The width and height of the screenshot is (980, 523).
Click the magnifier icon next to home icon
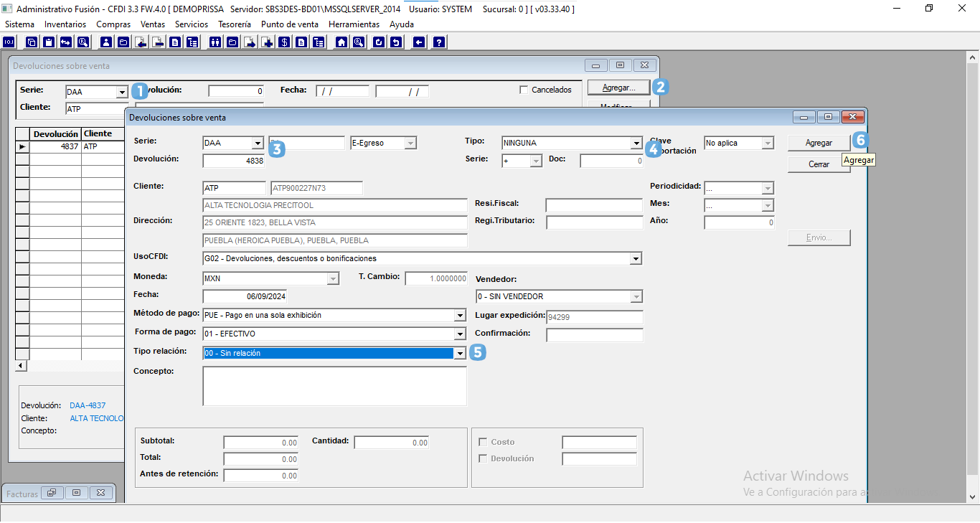pos(359,42)
